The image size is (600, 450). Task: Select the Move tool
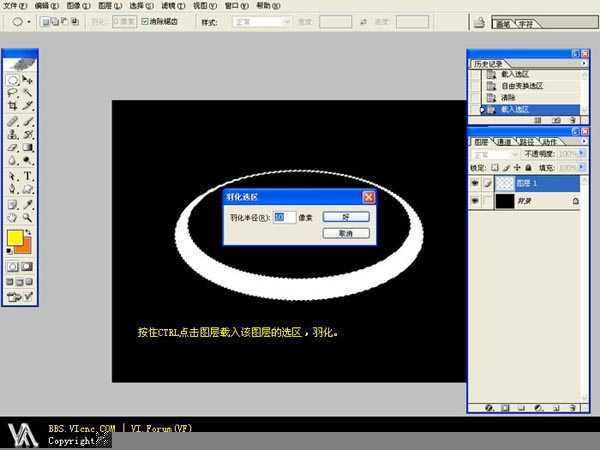(x=27, y=80)
